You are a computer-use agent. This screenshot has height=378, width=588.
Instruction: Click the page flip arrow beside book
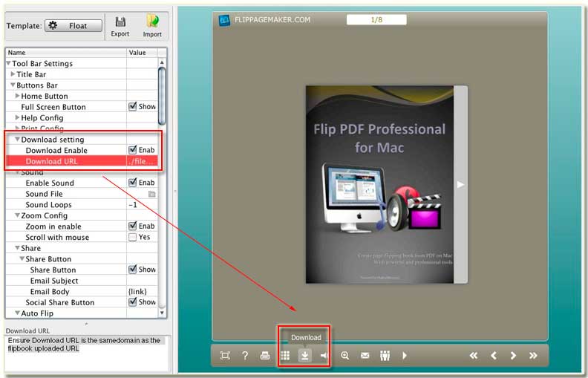pyautogui.click(x=460, y=184)
